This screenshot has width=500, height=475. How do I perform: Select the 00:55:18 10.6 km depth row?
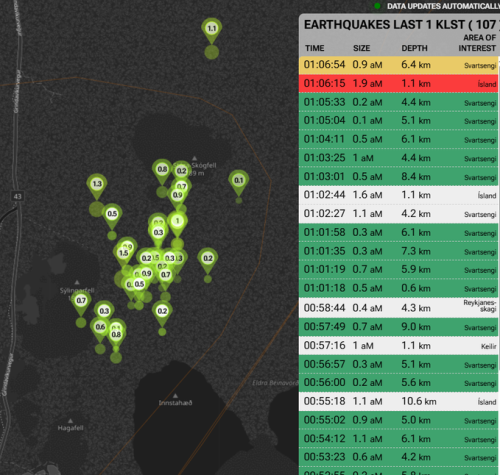(399, 401)
